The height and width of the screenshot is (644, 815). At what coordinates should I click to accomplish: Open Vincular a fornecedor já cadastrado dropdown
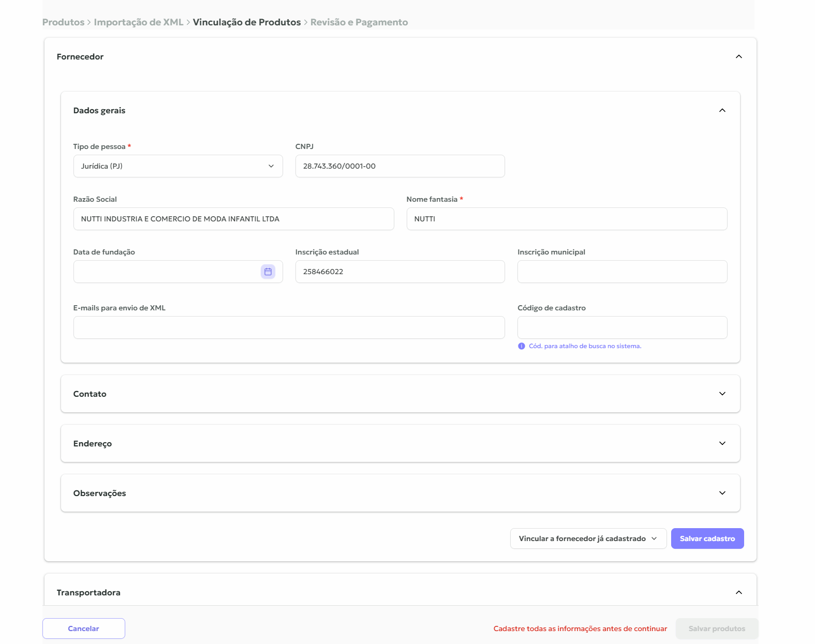[588, 538]
